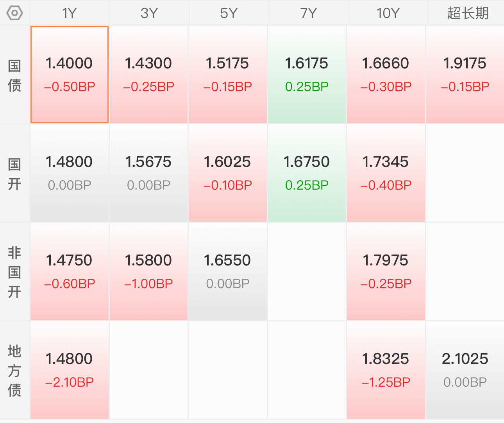Viewport: 504px width, 423px height.
Task: Click the 地方债 row label
Action: tap(15, 371)
